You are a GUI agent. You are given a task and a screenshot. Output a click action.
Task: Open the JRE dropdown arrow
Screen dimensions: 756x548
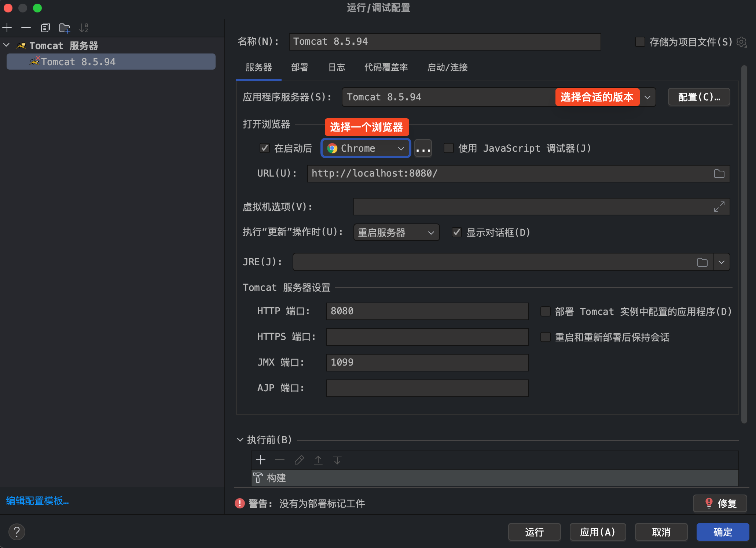click(x=722, y=262)
